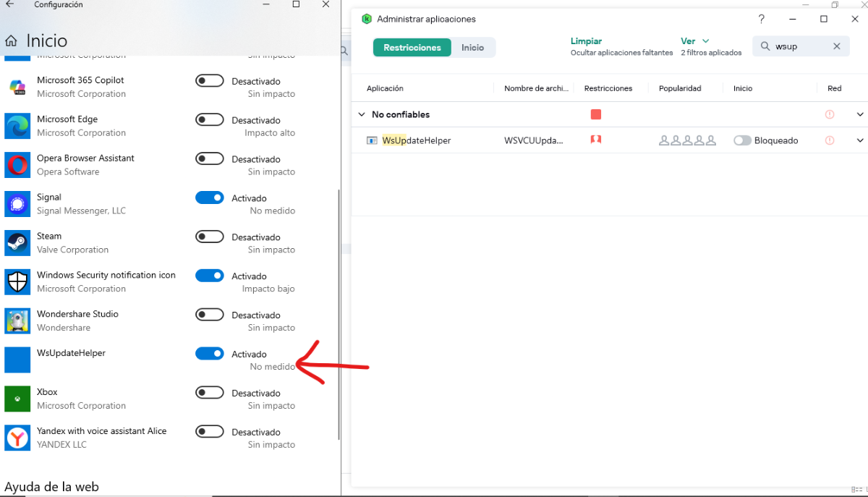
Task: Click the Inicio heading in Configuración
Action: [47, 41]
